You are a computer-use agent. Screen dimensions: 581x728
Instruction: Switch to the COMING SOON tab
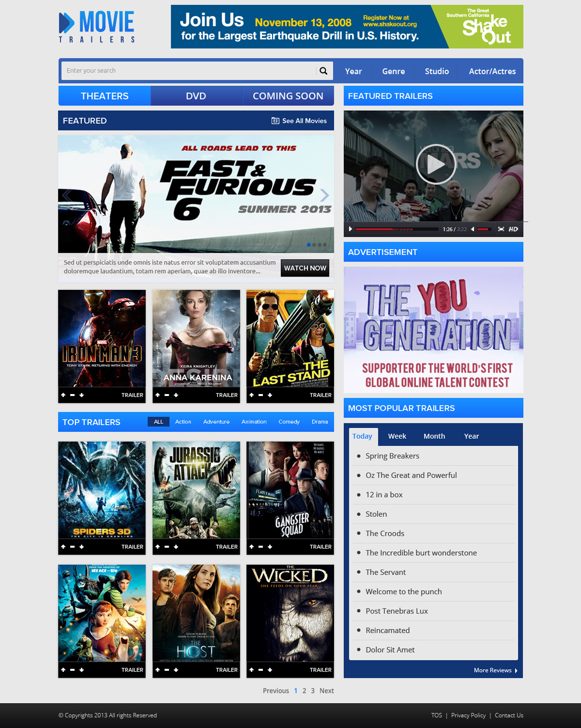tap(288, 96)
